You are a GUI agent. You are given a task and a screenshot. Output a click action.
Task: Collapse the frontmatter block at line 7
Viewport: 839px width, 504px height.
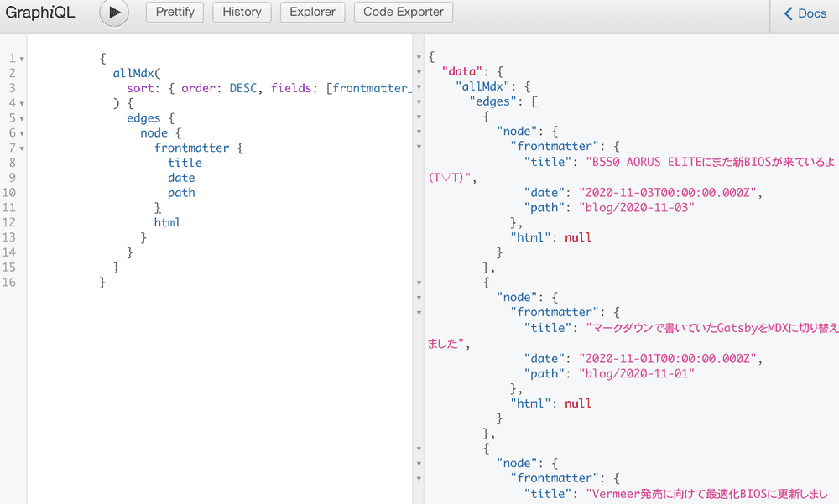coord(22,148)
